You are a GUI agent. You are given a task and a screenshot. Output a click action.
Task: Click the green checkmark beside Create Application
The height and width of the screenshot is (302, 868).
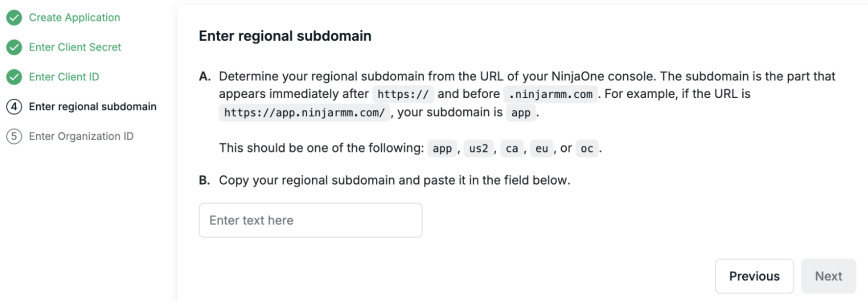(14, 18)
